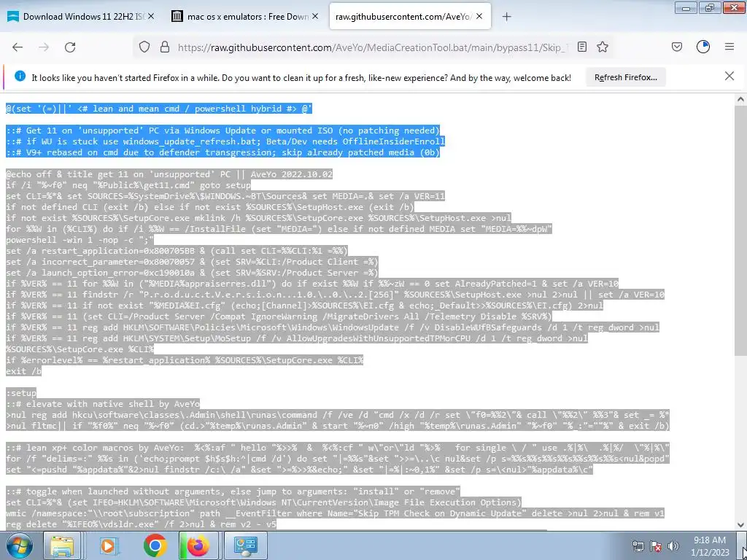Close the mac os x emulators tab

pos(315,16)
